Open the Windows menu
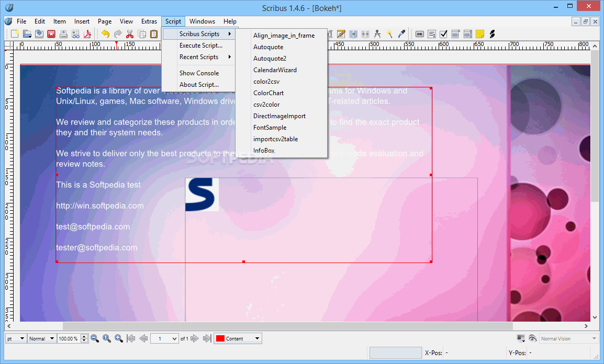The height and width of the screenshot is (364, 604). tap(202, 21)
